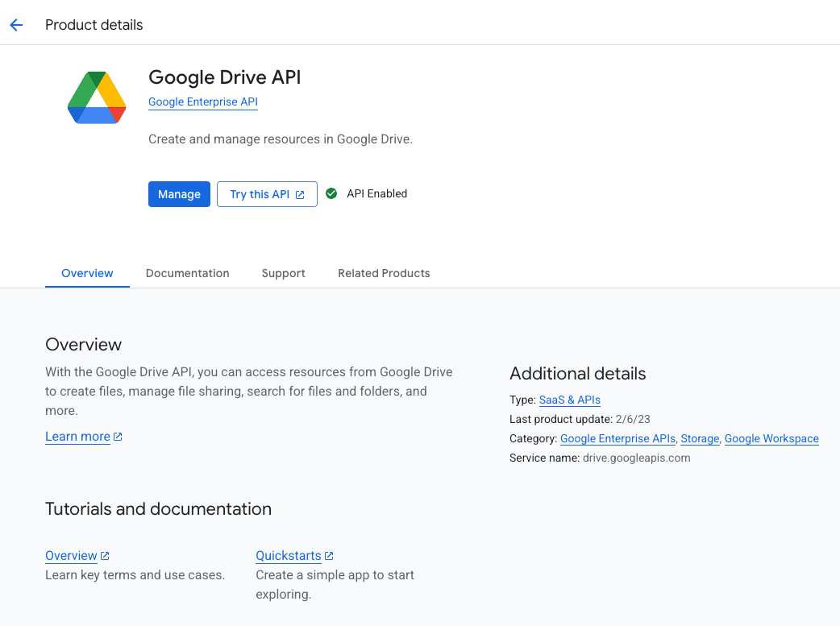Click the Google Drive logo

click(97, 97)
